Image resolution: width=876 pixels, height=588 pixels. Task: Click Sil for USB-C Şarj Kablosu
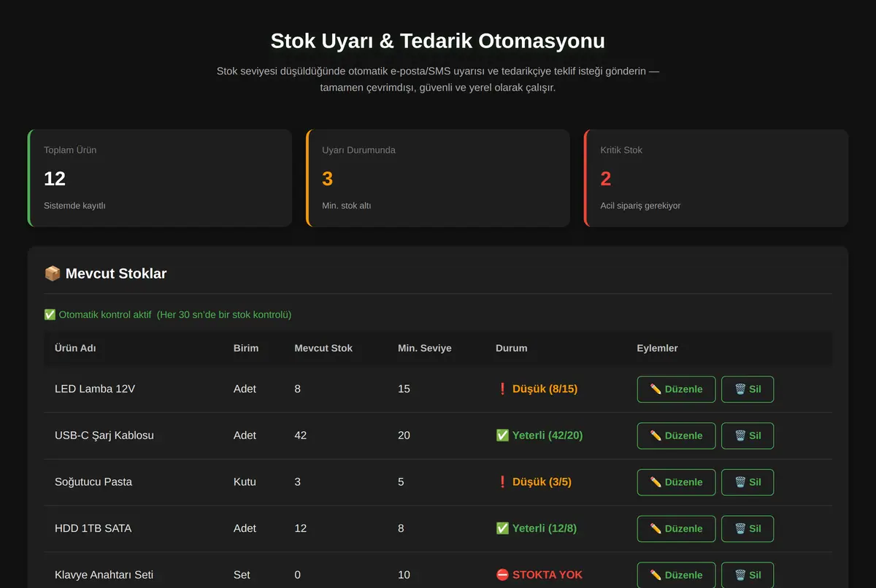(748, 436)
